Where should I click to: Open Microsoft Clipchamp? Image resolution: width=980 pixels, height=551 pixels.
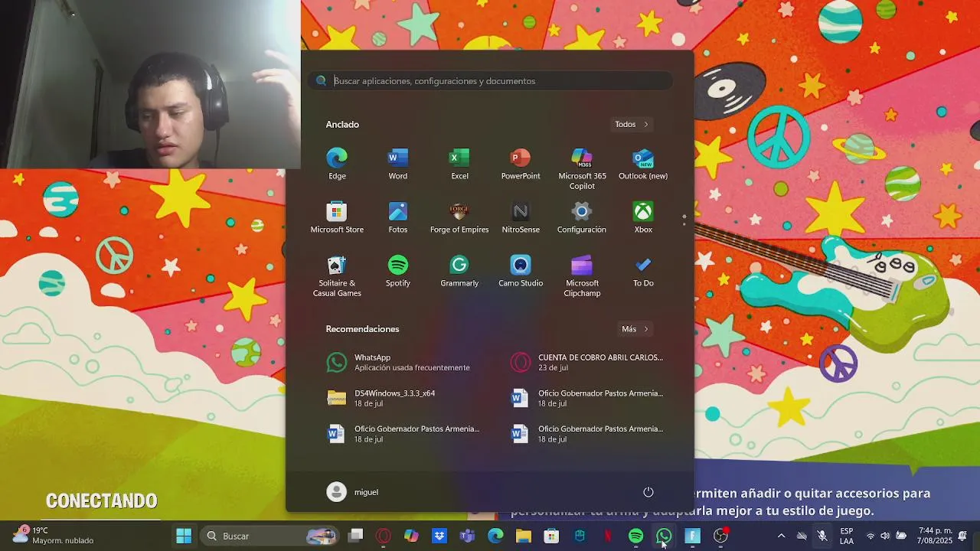[x=582, y=276]
